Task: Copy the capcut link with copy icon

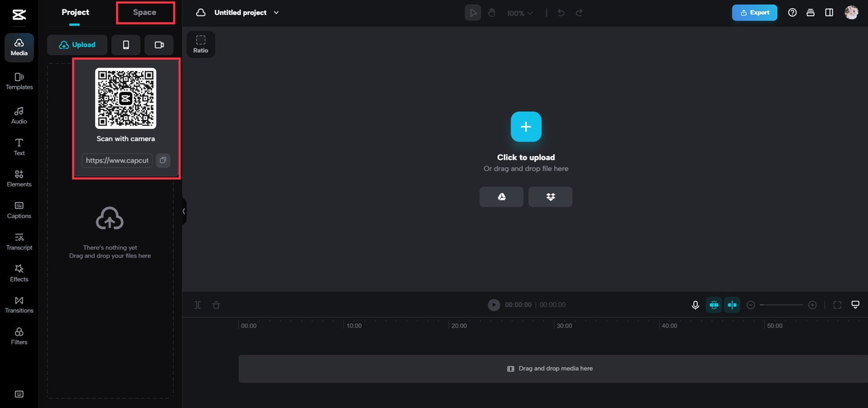Action: tap(163, 161)
